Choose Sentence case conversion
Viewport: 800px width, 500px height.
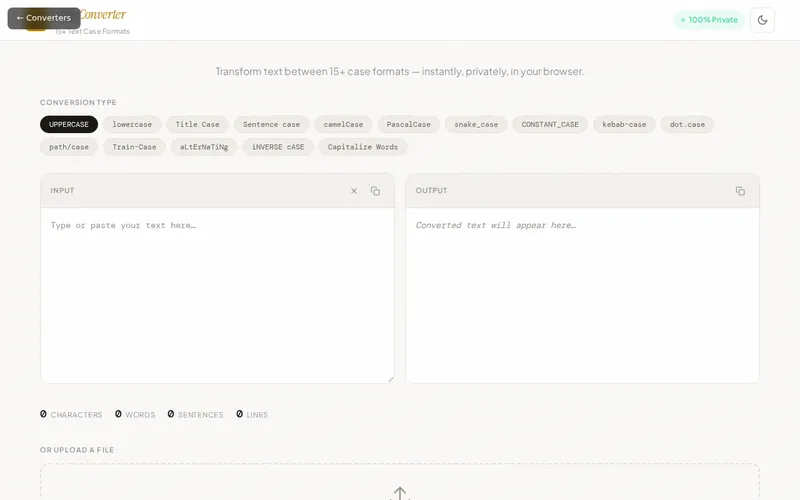pos(271,124)
